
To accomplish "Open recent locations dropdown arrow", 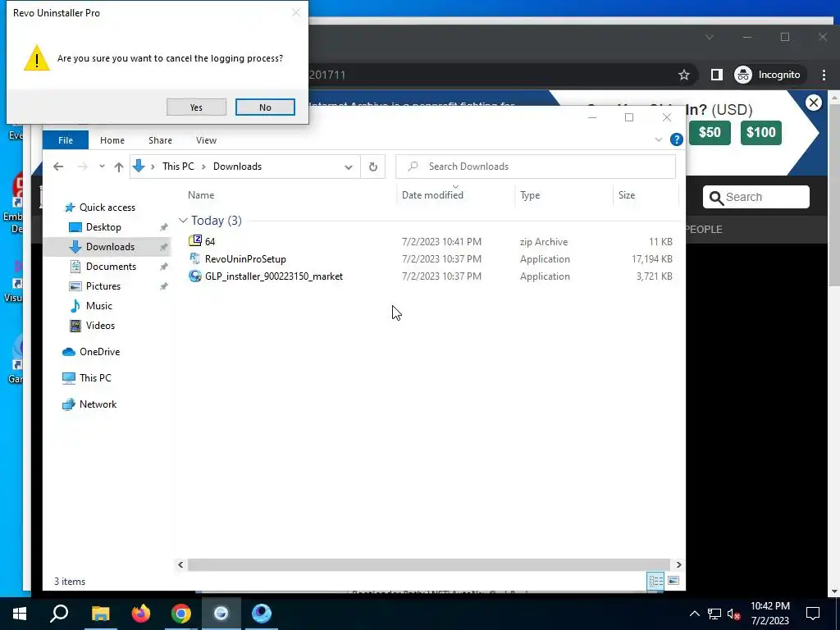I will click(102, 167).
